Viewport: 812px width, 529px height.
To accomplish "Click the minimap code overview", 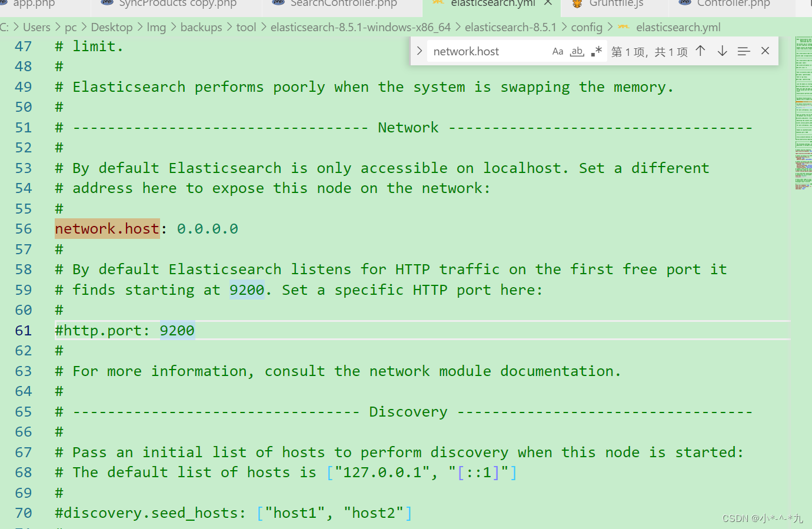I will pyautogui.click(x=803, y=112).
